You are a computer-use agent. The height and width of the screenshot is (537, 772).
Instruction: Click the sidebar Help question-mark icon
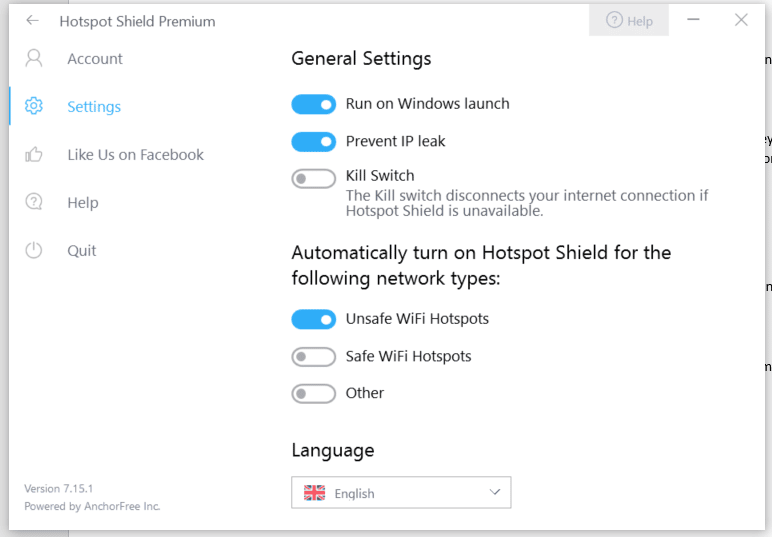click(34, 202)
